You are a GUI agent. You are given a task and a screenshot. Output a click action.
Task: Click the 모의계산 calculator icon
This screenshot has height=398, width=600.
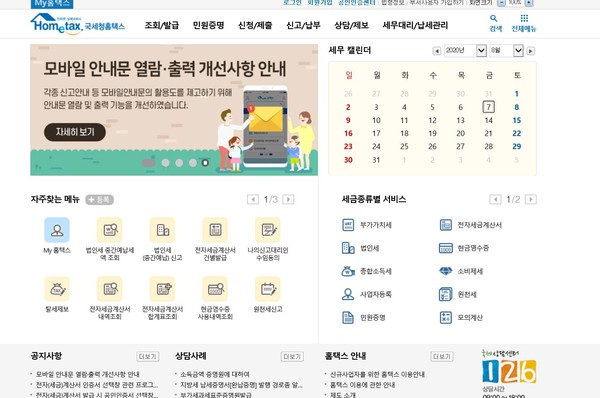click(446, 318)
